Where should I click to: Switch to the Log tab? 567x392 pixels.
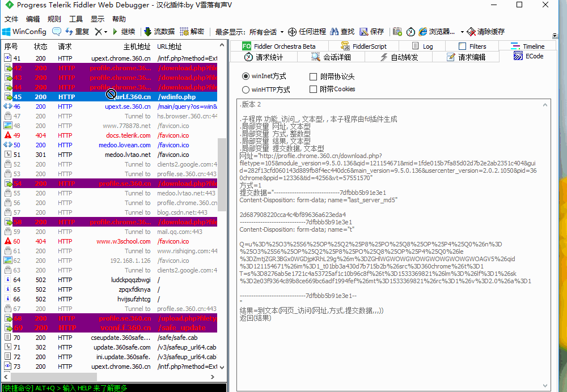click(422, 46)
